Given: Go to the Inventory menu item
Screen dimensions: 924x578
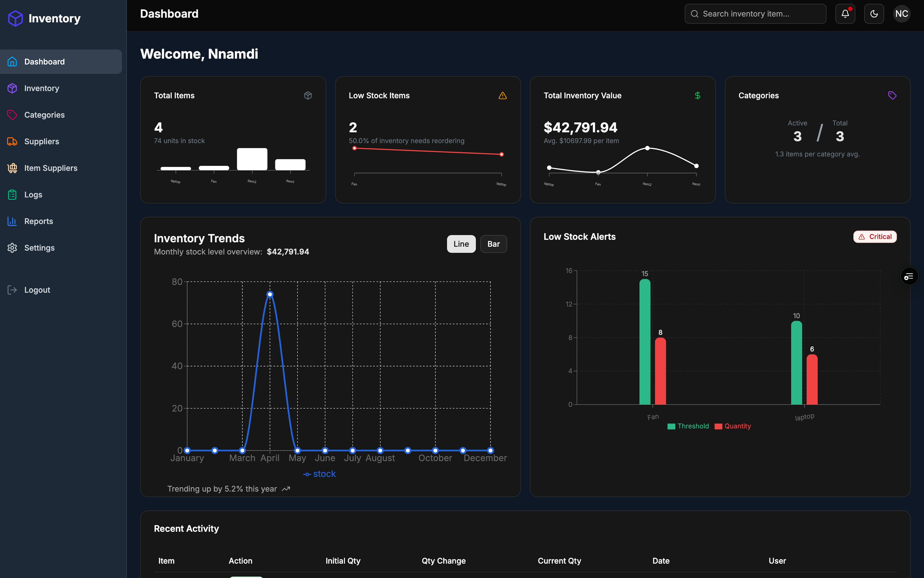Looking at the screenshot, I should click(x=42, y=88).
